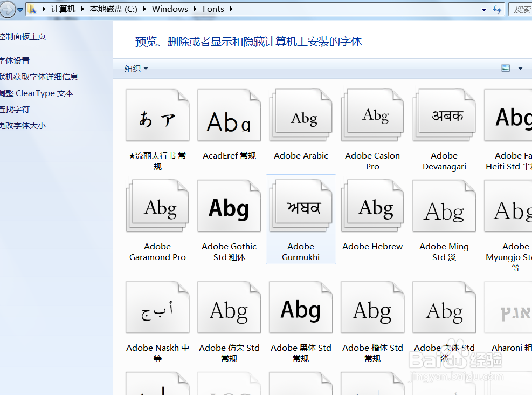
Task: Expand the arrow after Fonts breadcrumb
Action: [231, 9]
